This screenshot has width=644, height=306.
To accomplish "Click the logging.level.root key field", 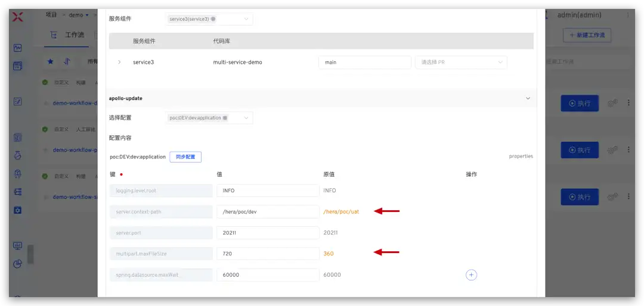I will pyautogui.click(x=161, y=191).
